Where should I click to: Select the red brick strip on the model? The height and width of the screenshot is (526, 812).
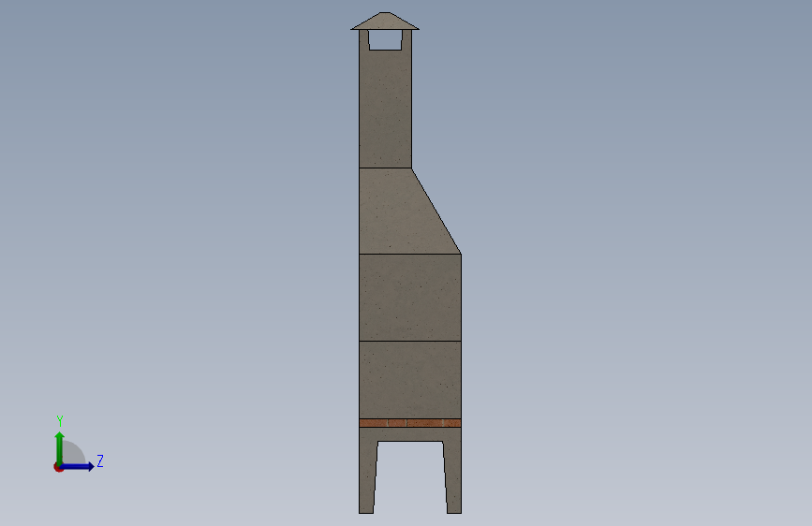click(x=410, y=423)
